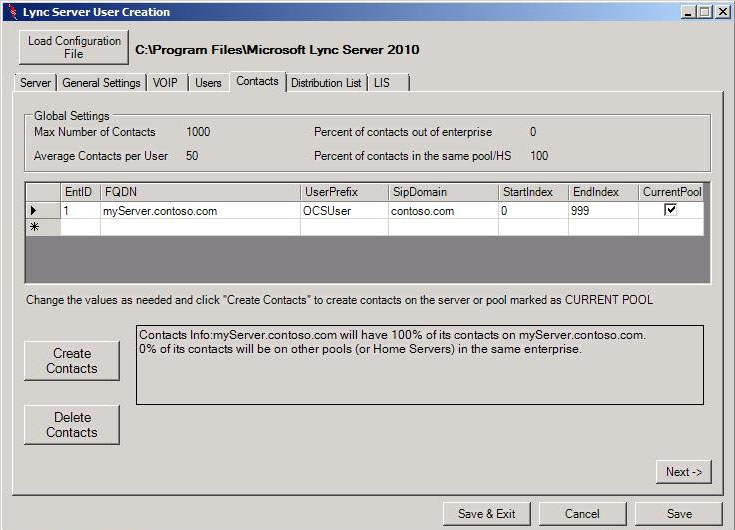Image resolution: width=735 pixels, height=530 pixels.
Task: Click the Delete Contacts button
Action: [72, 425]
